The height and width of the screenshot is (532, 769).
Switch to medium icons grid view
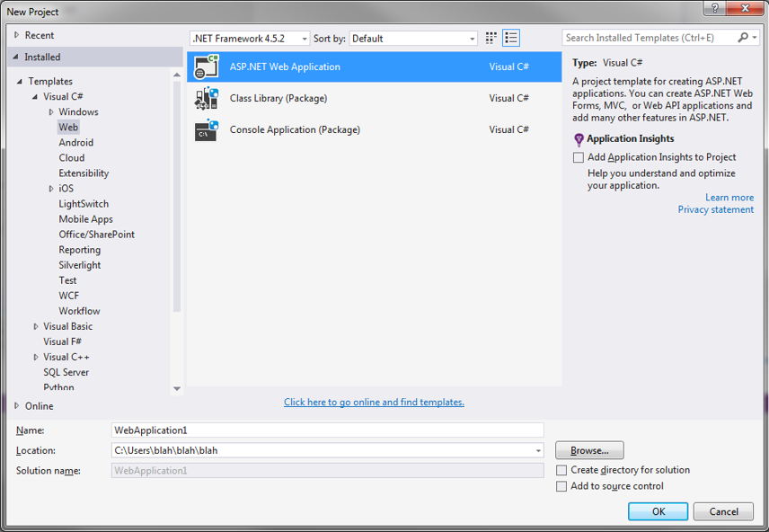(x=491, y=38)
